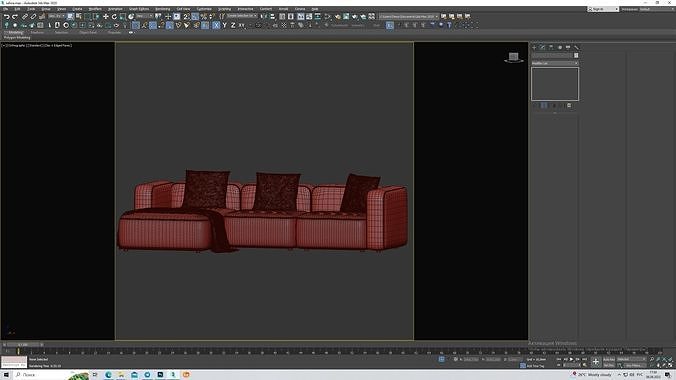Image resolution: width=676 pixels, height=380 pixels.
Task: Switch to the Freeform ribbon tab
Action: click(37, 32)
